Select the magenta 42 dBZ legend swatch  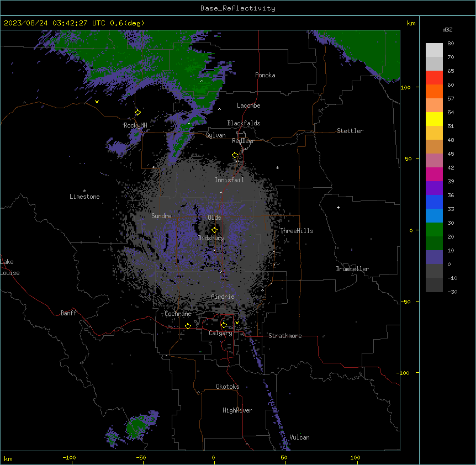pyautogui.click(x=434, y=174)
